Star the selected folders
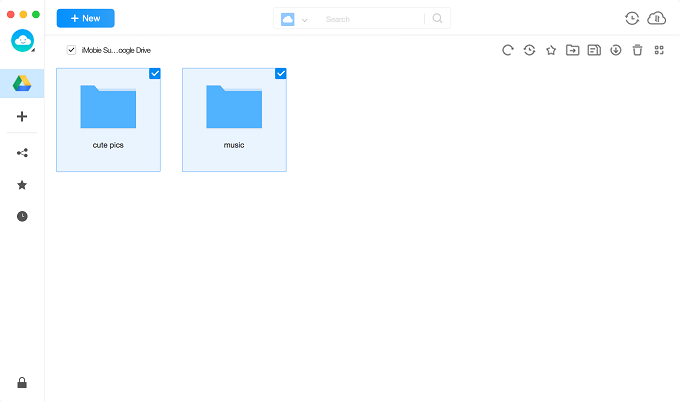The height and width of the screenshot is (402, 680). [551, 50]
